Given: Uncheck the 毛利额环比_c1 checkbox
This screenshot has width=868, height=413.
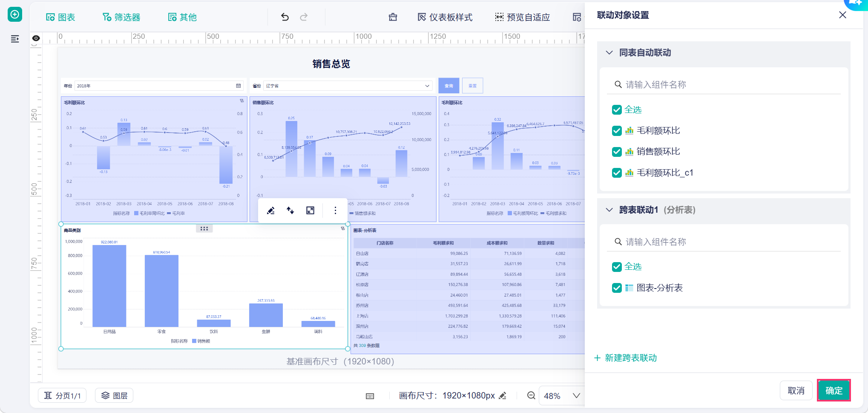Looking at the screenshot, I should (617, 173).
